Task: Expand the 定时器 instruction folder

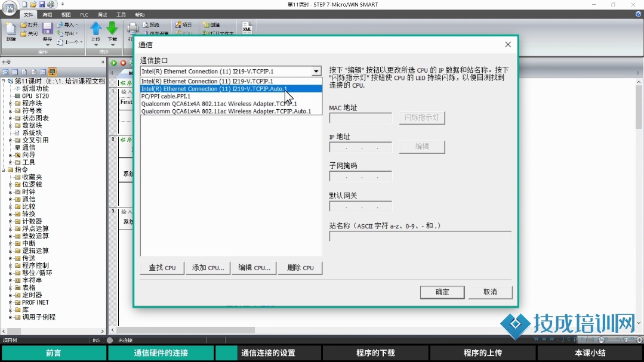Action: click(10, 295)
